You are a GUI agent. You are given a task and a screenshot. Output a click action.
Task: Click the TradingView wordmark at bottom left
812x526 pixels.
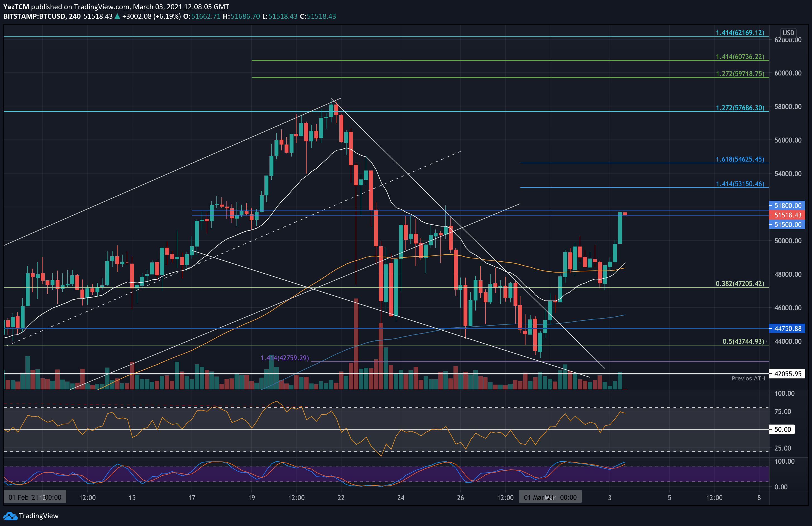click(39, 516)
